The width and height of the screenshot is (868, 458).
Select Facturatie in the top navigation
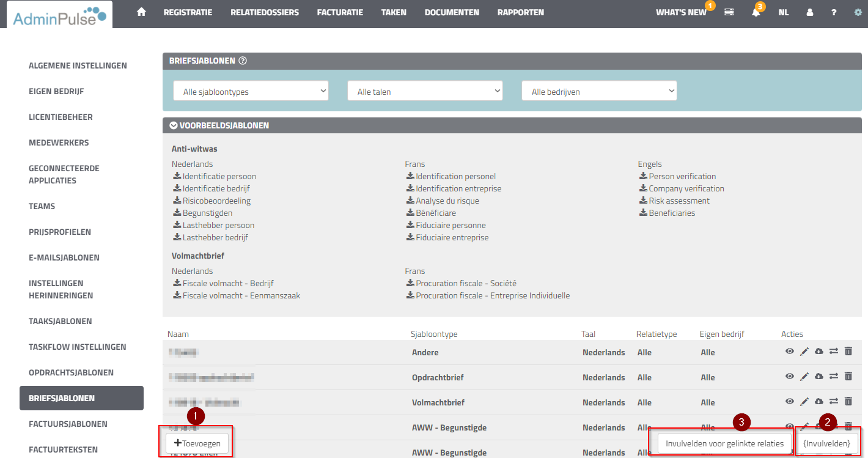[340, 12]
